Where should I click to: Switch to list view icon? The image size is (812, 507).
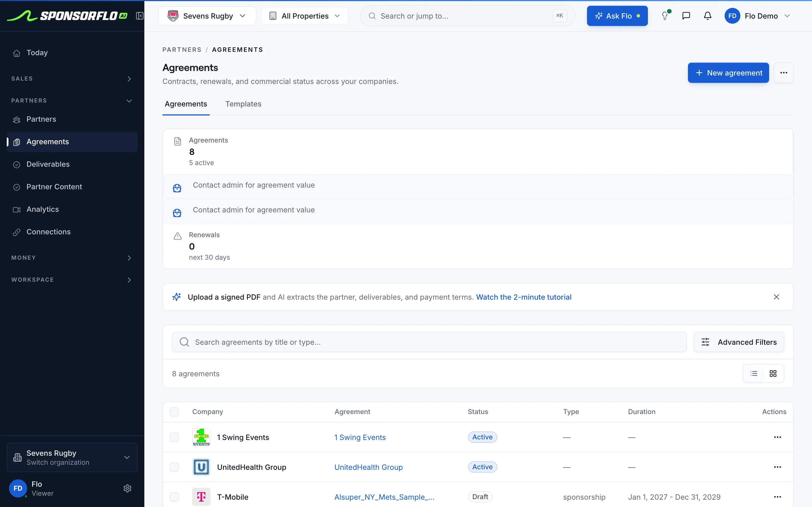click(x=754, y=373)
